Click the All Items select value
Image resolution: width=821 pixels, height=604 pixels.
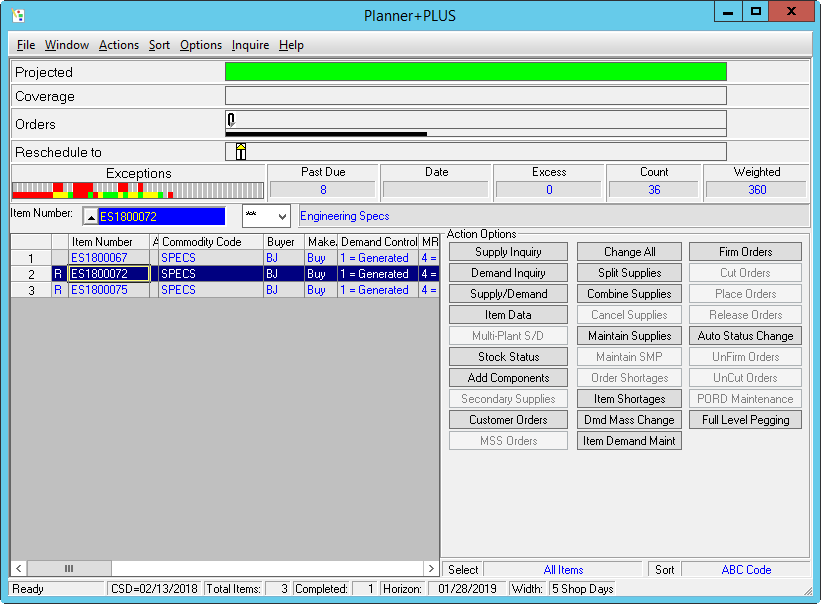pyautogui.click(x=563, y=569)
